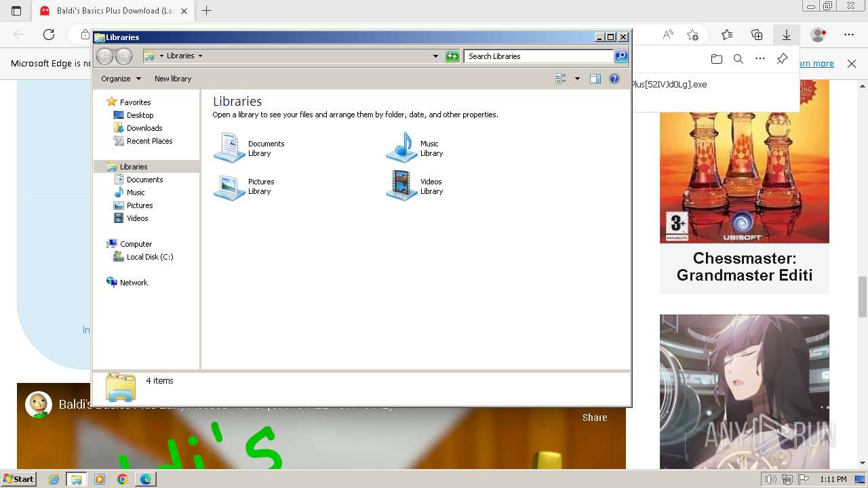Open the Organize menu
The image size is (868, 488).
point(121,79)
